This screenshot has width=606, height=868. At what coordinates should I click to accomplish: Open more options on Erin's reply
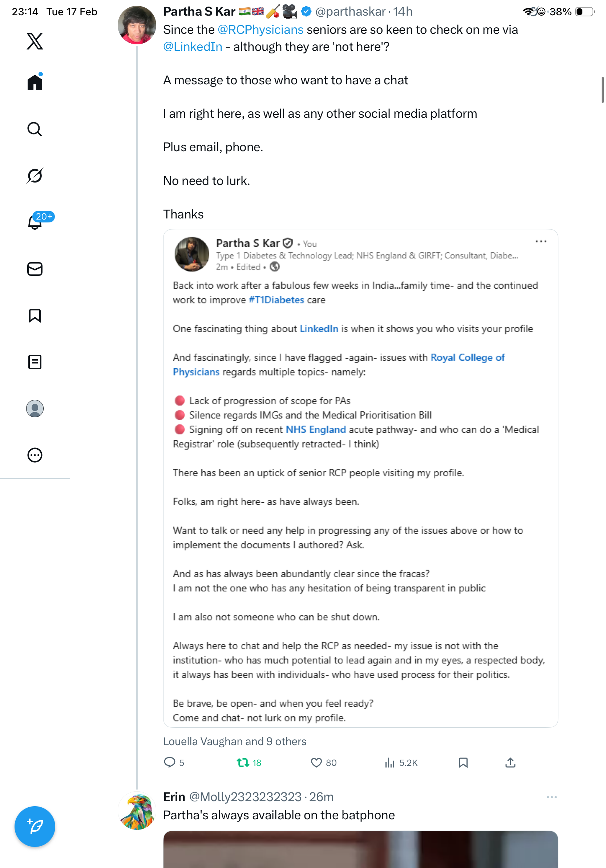tap(552, 797)
